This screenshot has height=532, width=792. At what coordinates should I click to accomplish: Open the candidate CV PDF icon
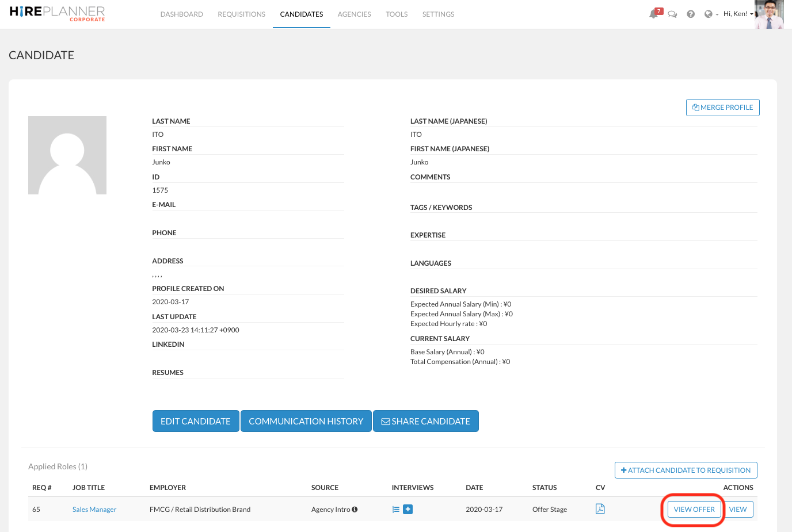pos(600,509)
